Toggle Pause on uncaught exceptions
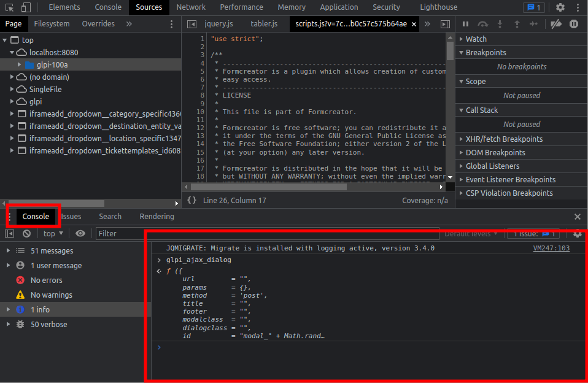The width and height of the screenshot is (588, 383). click(574, 24)
